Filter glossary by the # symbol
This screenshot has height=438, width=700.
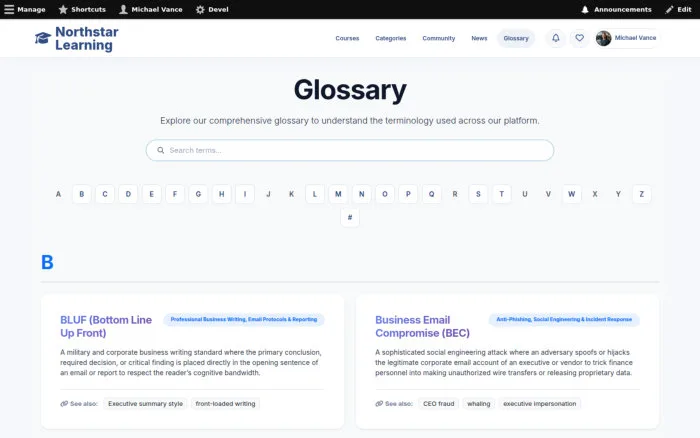tap(350, 217)
